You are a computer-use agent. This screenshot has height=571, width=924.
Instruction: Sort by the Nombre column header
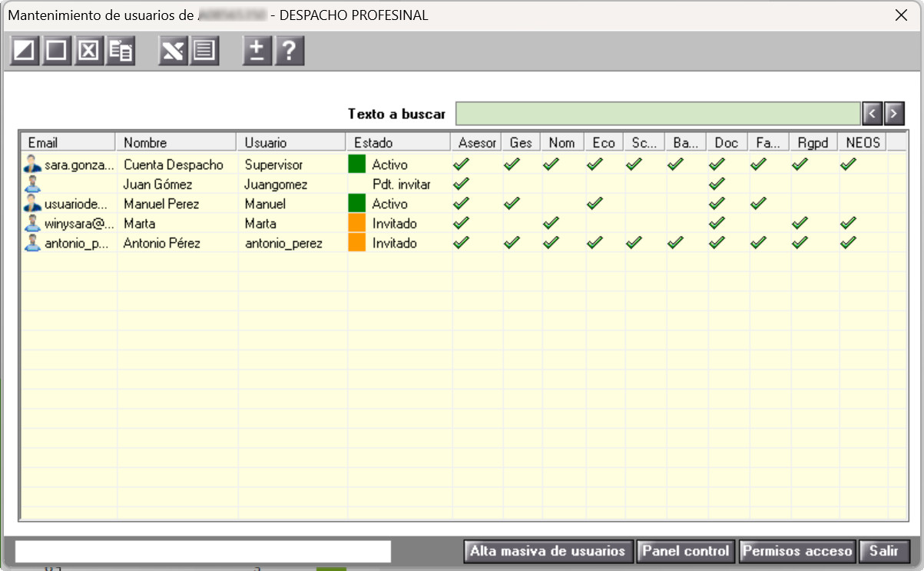tap(176, 142)
